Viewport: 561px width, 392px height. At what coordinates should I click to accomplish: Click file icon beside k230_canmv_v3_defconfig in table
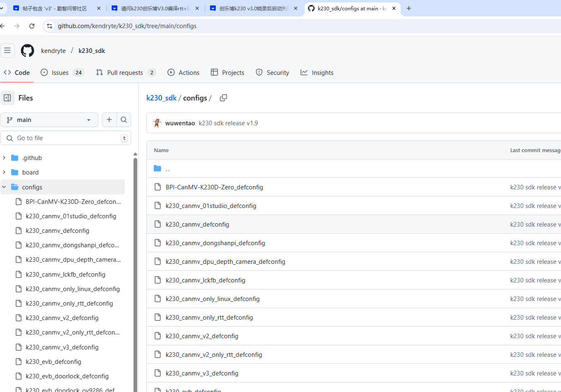158,373
